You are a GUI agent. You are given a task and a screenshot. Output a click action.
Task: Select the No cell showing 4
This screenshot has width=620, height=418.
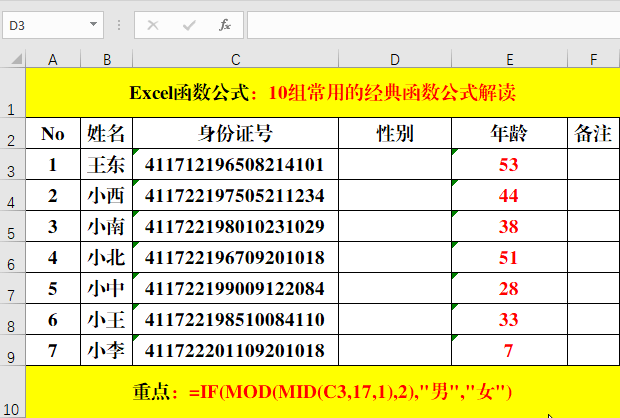pos(53,257)
